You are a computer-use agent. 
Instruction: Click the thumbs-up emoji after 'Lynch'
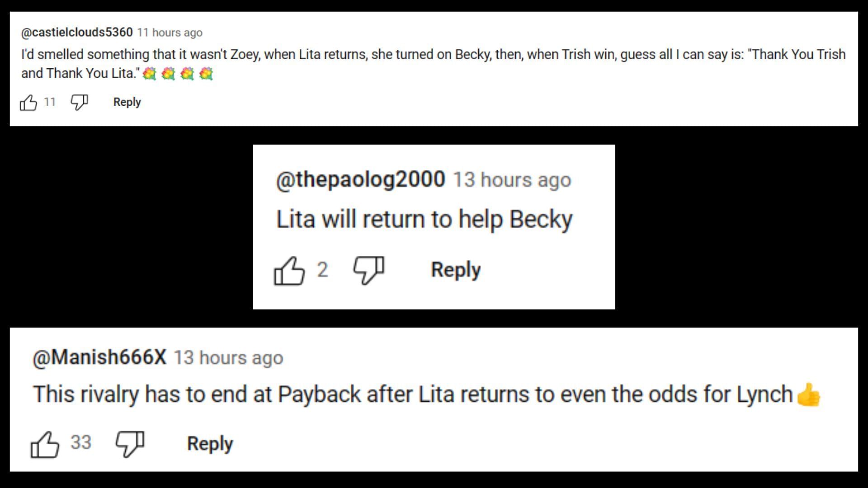(808, 395)
